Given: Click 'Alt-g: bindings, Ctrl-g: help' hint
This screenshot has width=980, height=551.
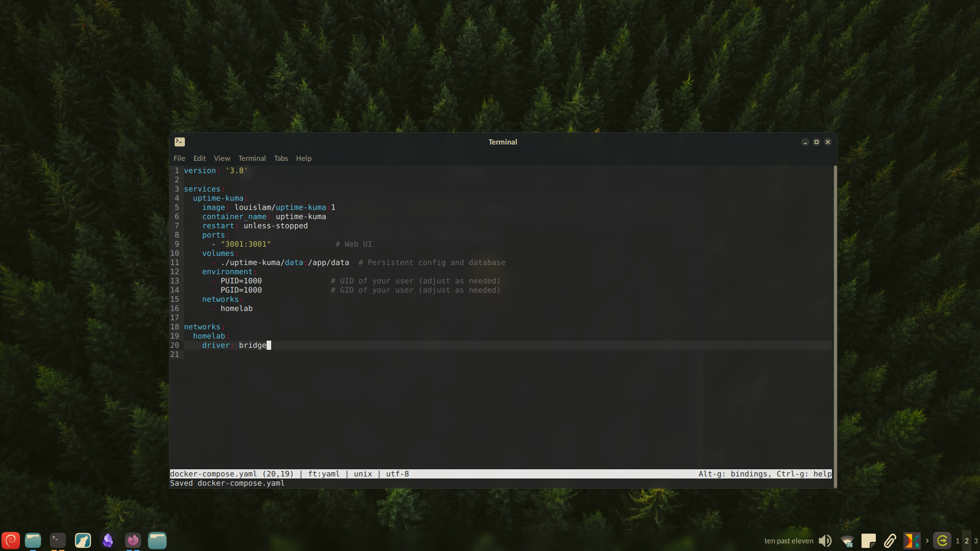Looking at the screenshot, I should [765, 474].
